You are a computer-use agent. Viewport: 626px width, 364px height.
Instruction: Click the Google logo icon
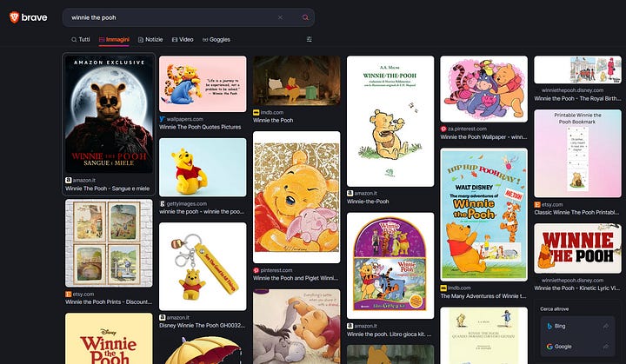(549, 347)
